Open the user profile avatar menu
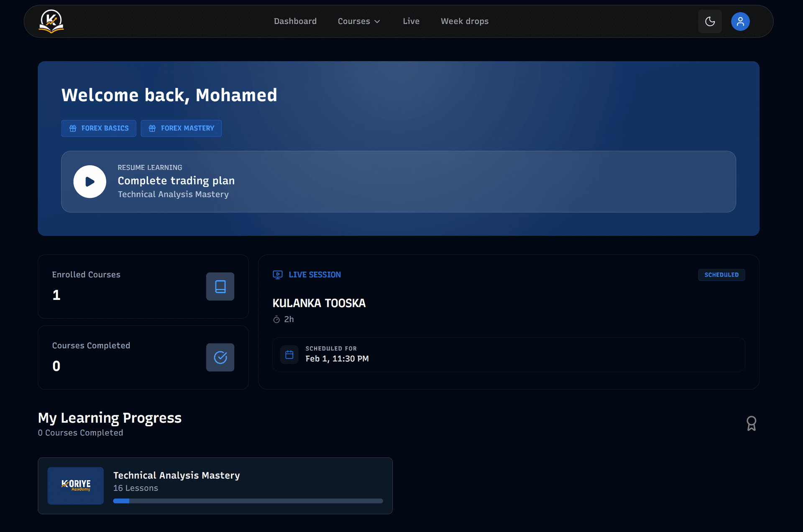The width and height of the screenshot is (803, 532). 740,21
